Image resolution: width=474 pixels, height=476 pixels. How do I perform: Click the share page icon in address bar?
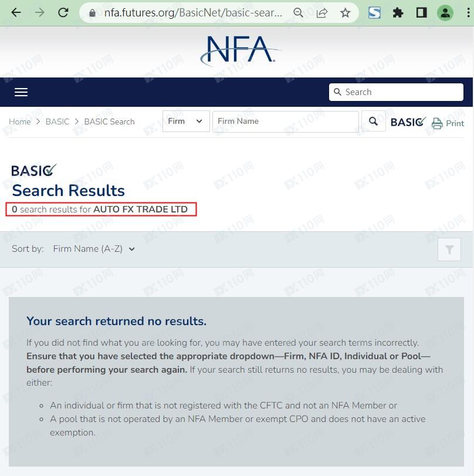(322, 12)
